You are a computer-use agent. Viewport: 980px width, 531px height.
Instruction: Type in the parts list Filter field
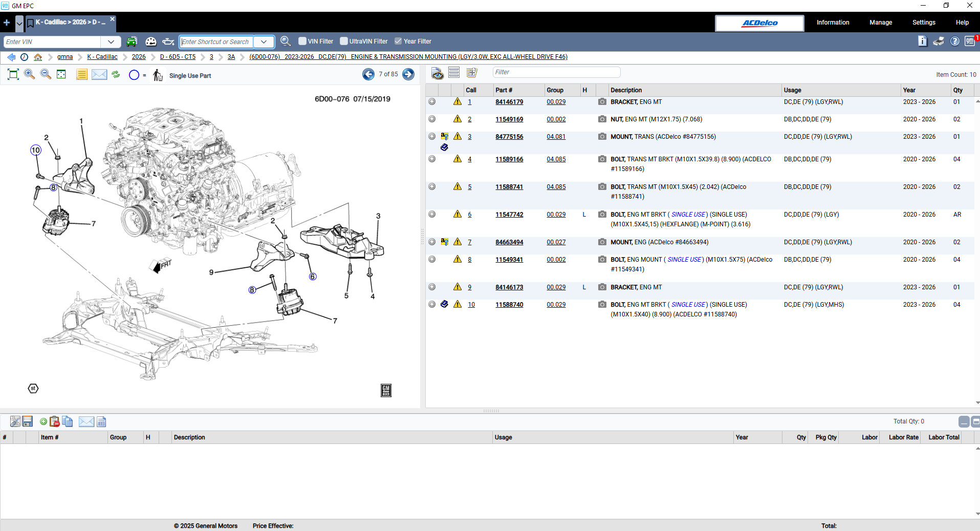[x=556, y=72]
